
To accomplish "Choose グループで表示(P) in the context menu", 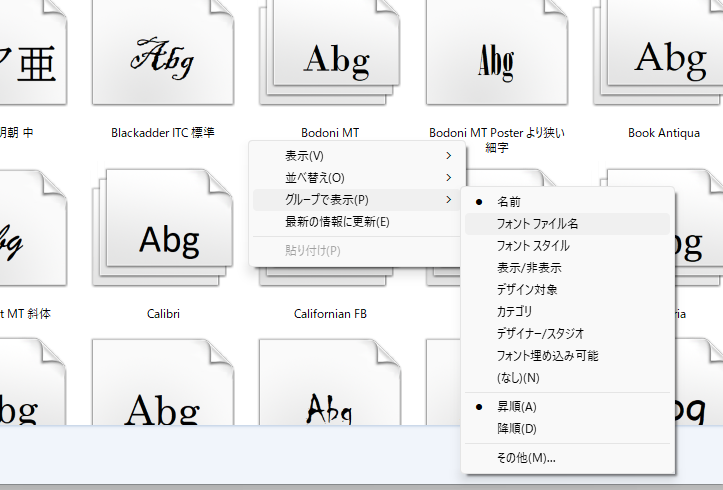I will pos(357,200).
